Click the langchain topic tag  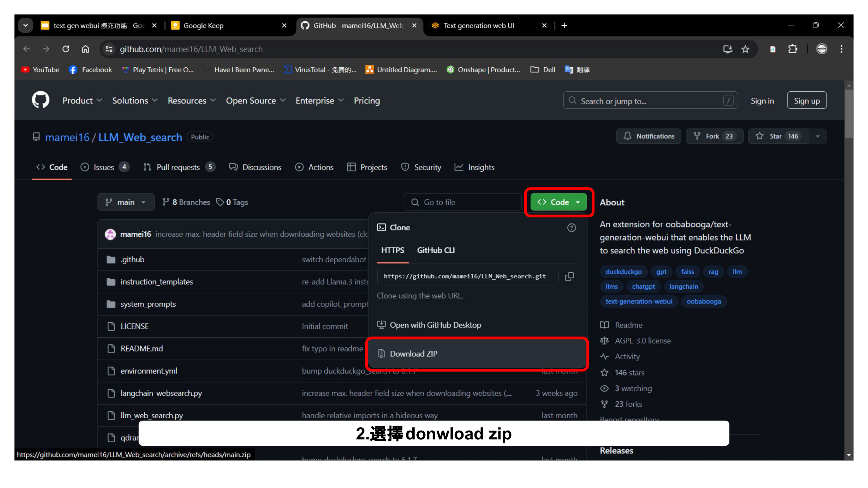pos(683,286)
